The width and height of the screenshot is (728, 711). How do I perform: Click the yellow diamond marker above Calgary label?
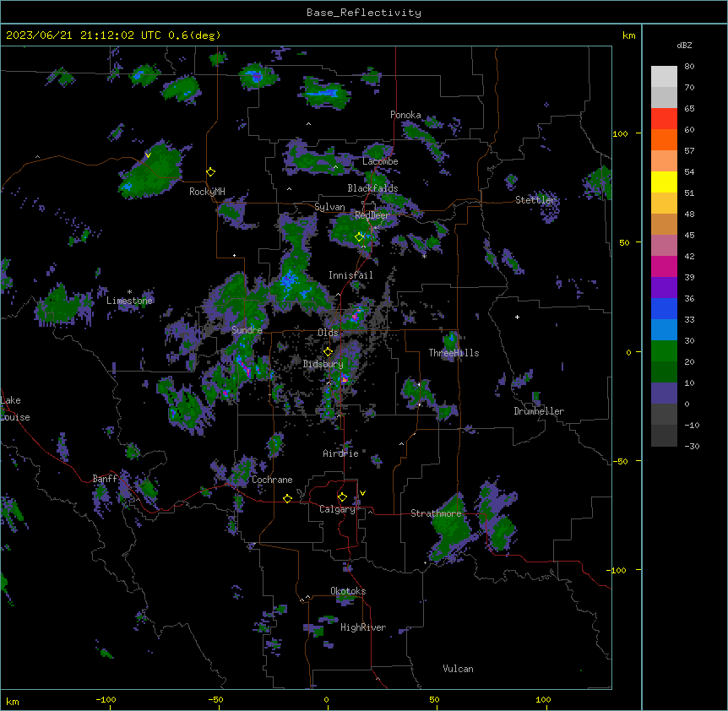tap(342, 497)
